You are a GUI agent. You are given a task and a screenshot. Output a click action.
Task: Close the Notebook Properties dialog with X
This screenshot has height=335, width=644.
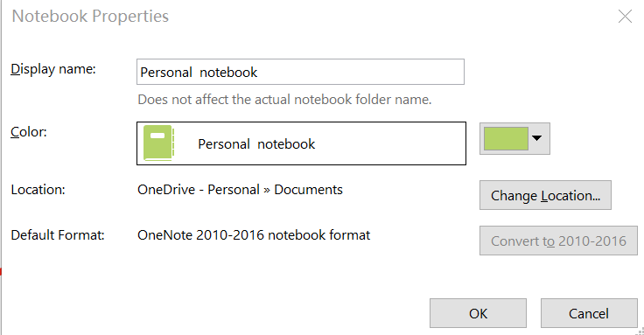pos(625,17)
